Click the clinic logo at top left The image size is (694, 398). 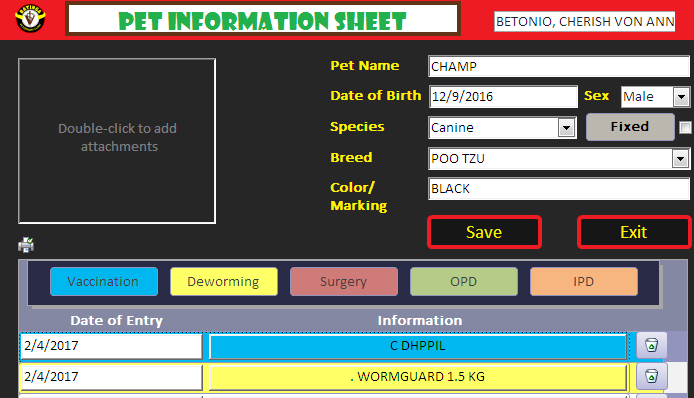pos(30,19)
